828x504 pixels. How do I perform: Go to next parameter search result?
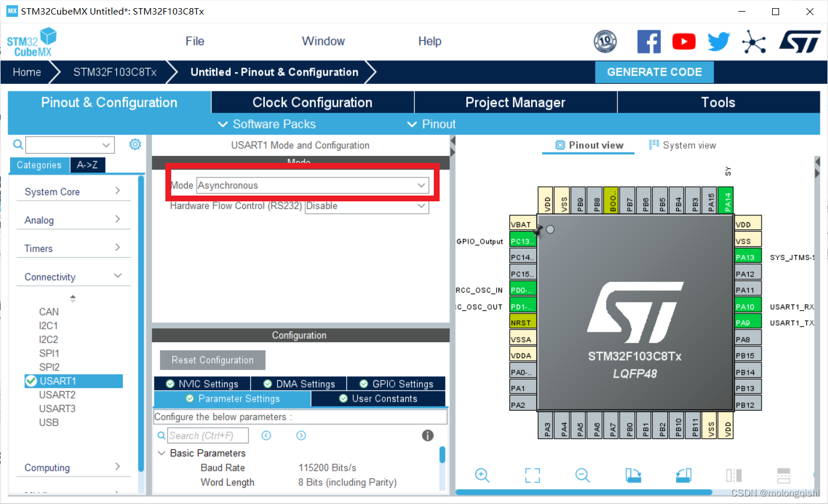coord(301,435)
